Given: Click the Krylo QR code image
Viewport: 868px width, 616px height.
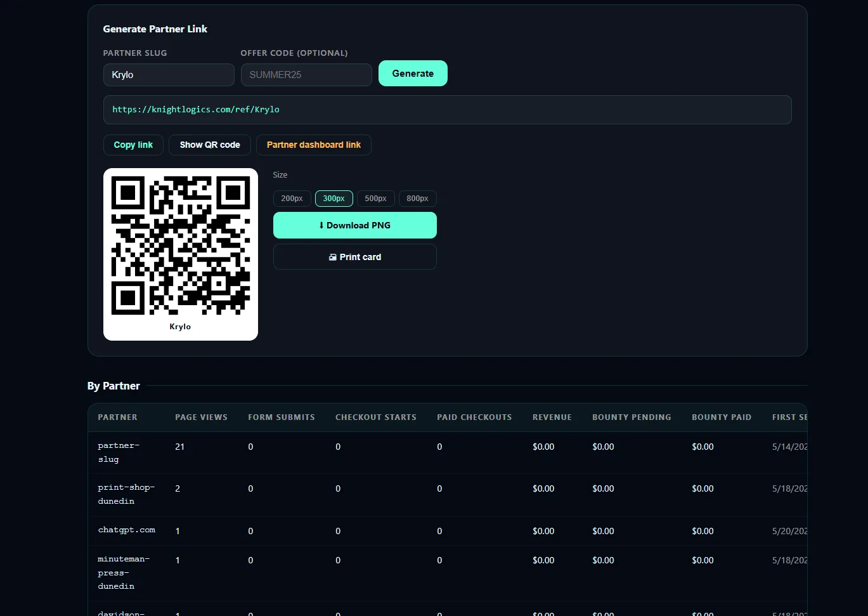Looking at the screenshot, I should (181, 246).
